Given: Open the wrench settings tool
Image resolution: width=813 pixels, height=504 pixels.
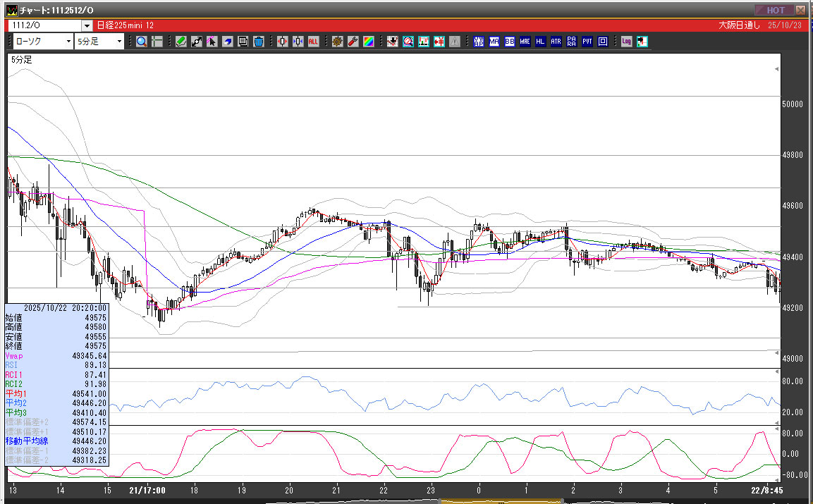Looking at the screenshot, I should pos(353,42).
